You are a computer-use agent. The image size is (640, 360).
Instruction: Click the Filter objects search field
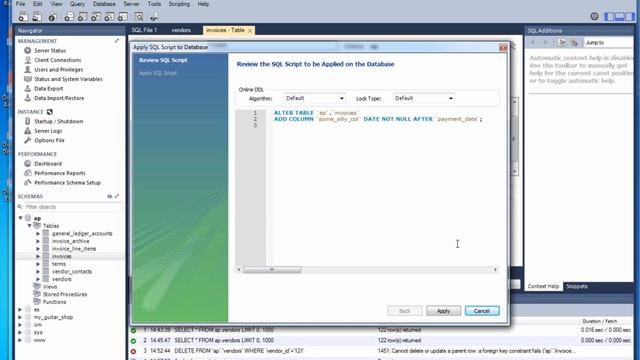[x=73, y=207]
